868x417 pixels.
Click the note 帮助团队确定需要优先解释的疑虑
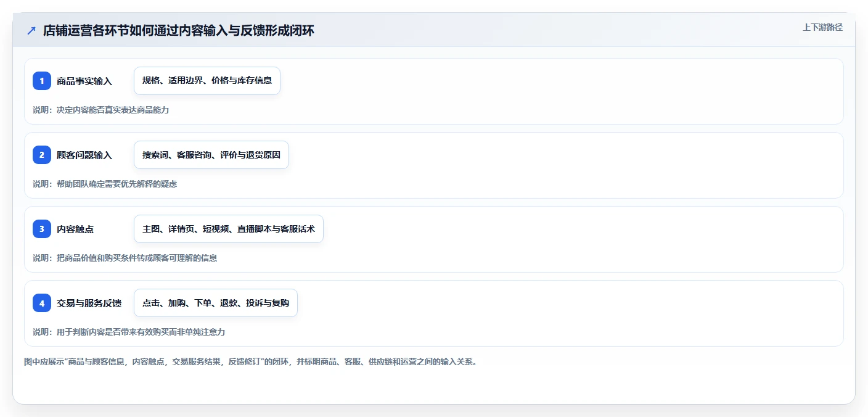[x=117, y=184]
